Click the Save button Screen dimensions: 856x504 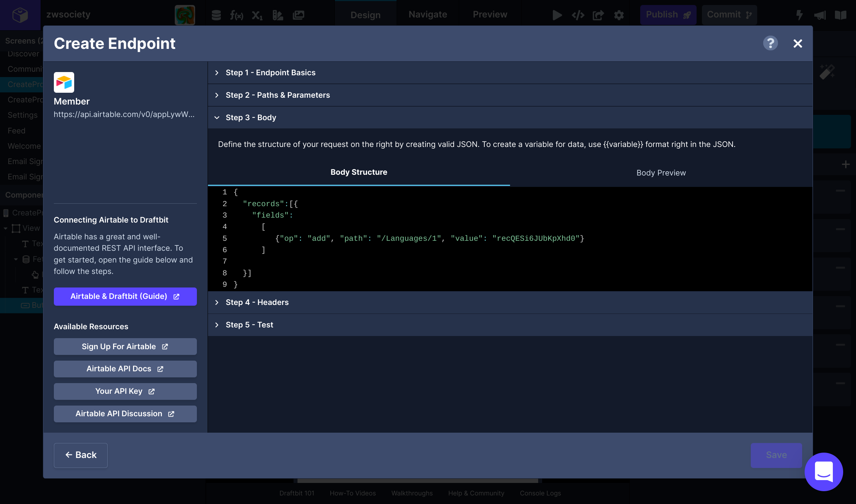[x=776, y=455]
